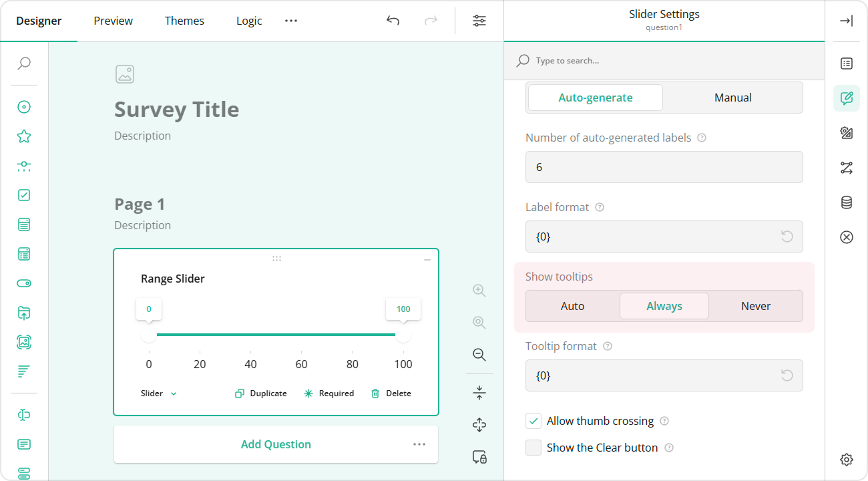Select the File Upload question type
Viewport: 868px width, 481px height.
pyautogui.click(x=24, y=313)
